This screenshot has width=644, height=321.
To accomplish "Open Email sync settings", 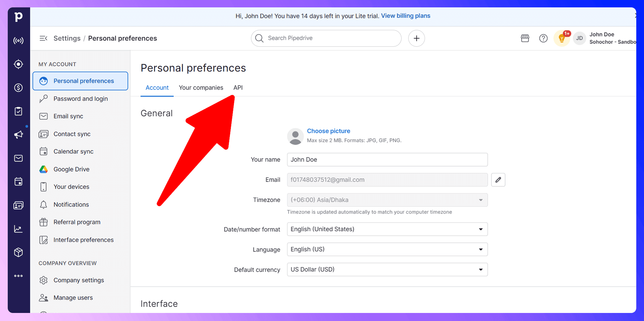I will pos(68,116).
